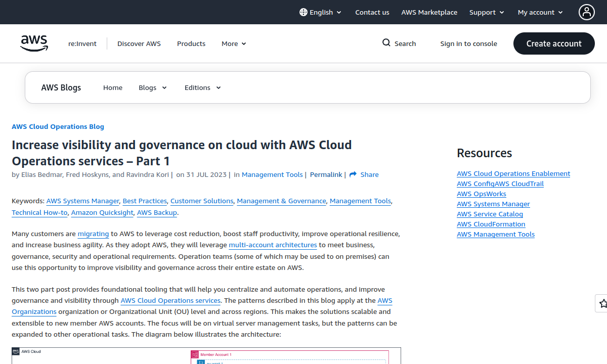
Task: Open the More navigation dropdown
Action: (234, 43)
